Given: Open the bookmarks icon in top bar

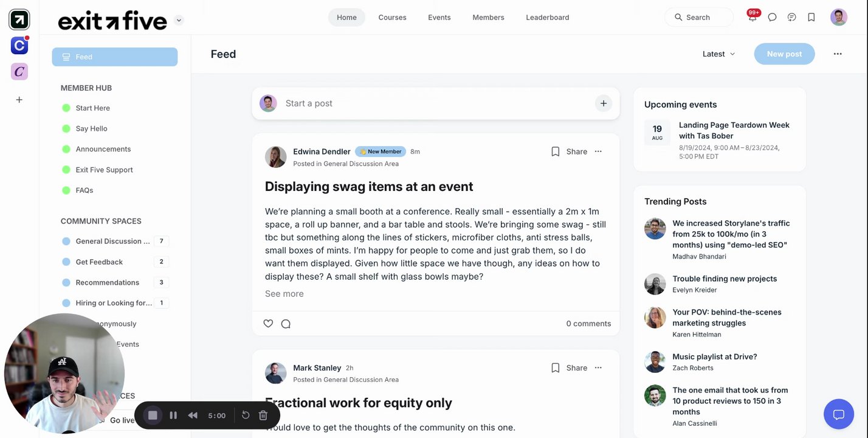Looking at the screenshot, I should (x=811, y=18).
